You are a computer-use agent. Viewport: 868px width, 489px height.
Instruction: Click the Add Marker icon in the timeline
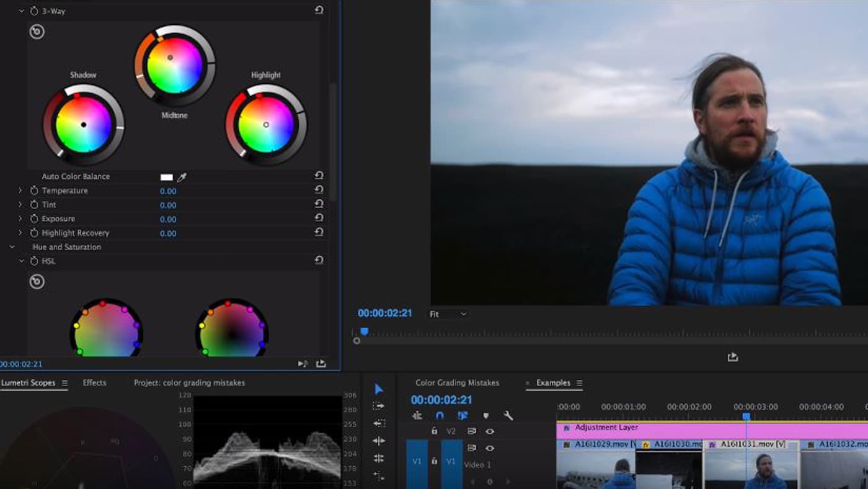coord(487,416)
